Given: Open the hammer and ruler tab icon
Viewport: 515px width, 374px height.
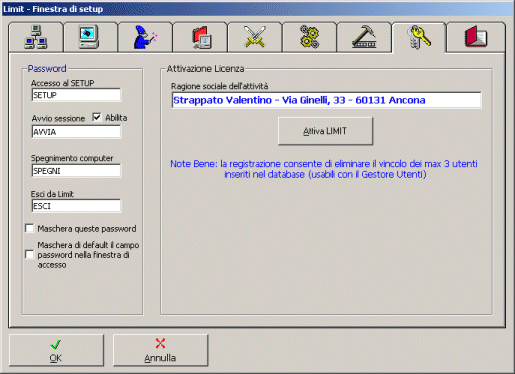Looking at the screenshot, I should pyautogui.click(x=364, y=37).
